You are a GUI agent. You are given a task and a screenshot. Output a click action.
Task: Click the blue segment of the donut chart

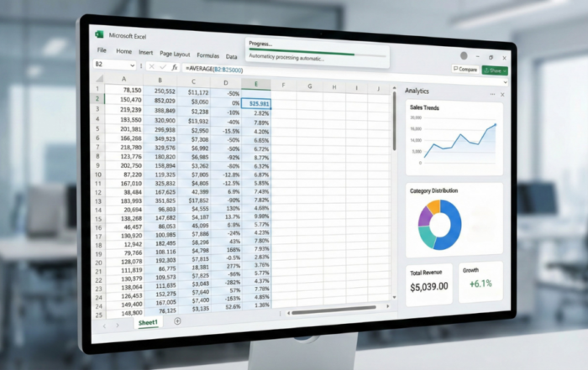click(454, 225)
